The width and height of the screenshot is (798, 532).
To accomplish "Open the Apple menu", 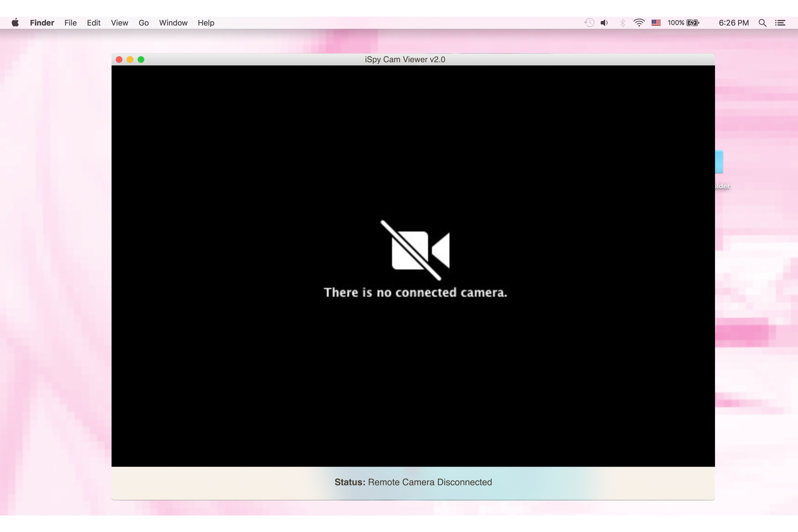I will (x=15, y=23).
